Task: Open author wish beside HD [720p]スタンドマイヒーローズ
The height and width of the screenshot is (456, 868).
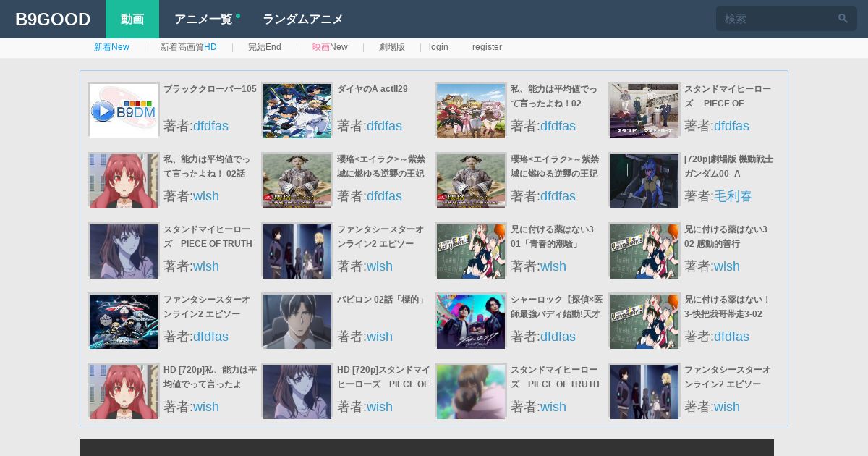Action: coord(380,407)
